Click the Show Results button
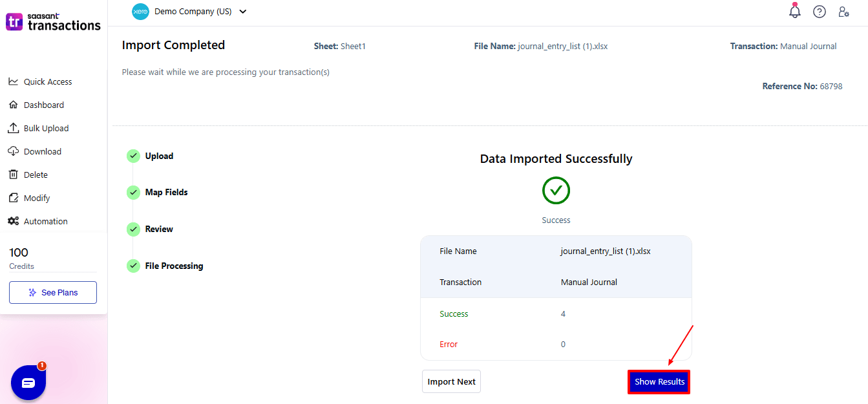 pos(659,381)
